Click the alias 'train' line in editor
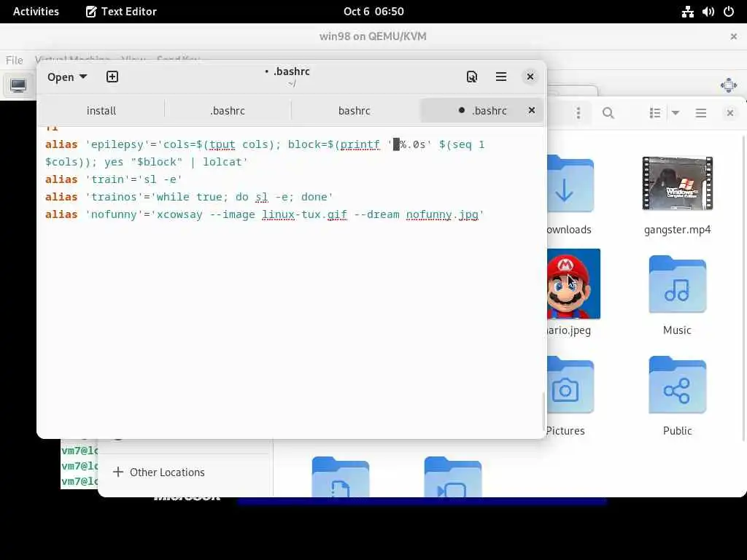 pyautogui.click(x=113, y=179)
